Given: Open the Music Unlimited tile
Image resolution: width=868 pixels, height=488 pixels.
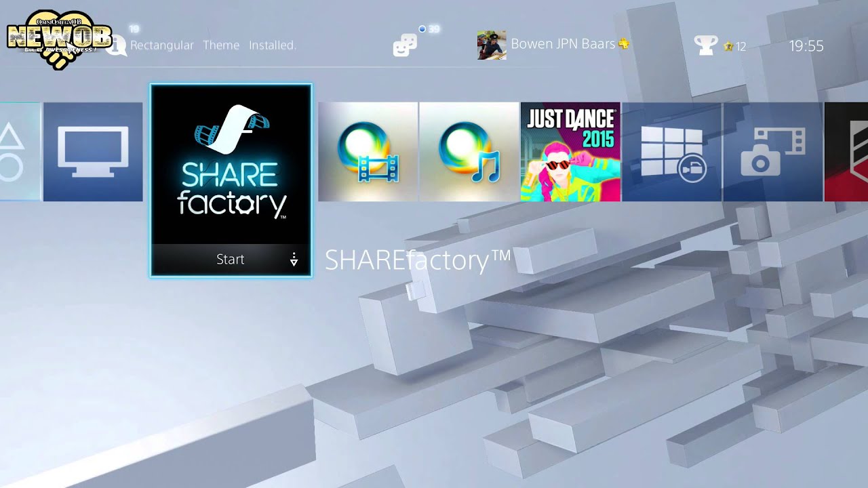Looking at the screenshot, I should click(x=469, y=152).
